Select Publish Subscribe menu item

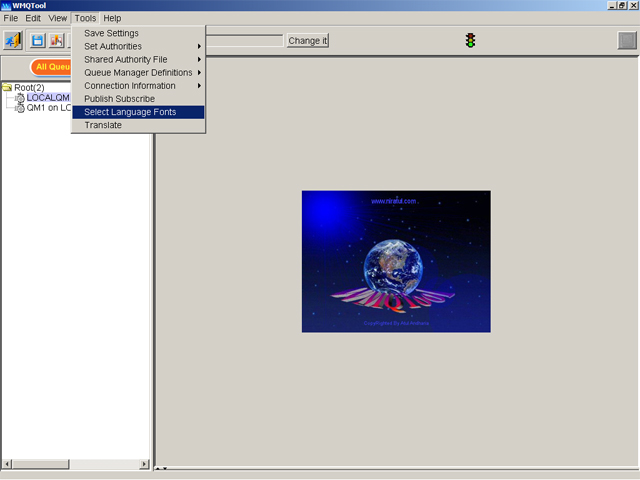point(138,99)
